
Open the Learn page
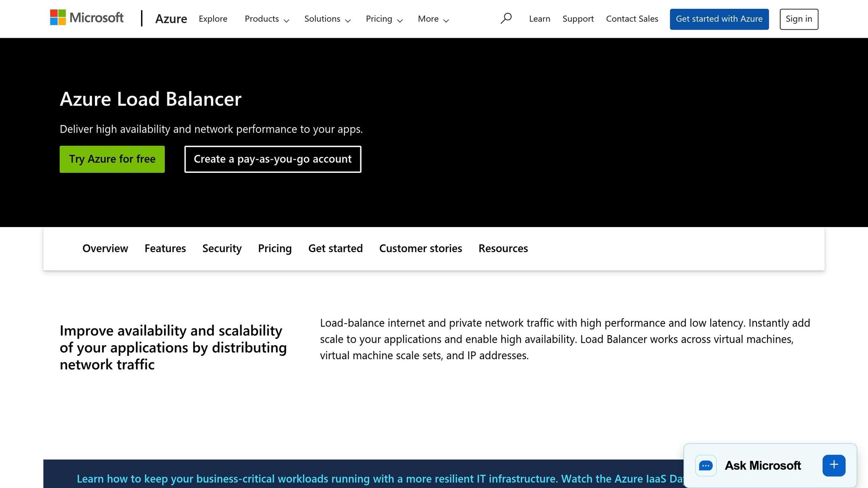(539, 19)
